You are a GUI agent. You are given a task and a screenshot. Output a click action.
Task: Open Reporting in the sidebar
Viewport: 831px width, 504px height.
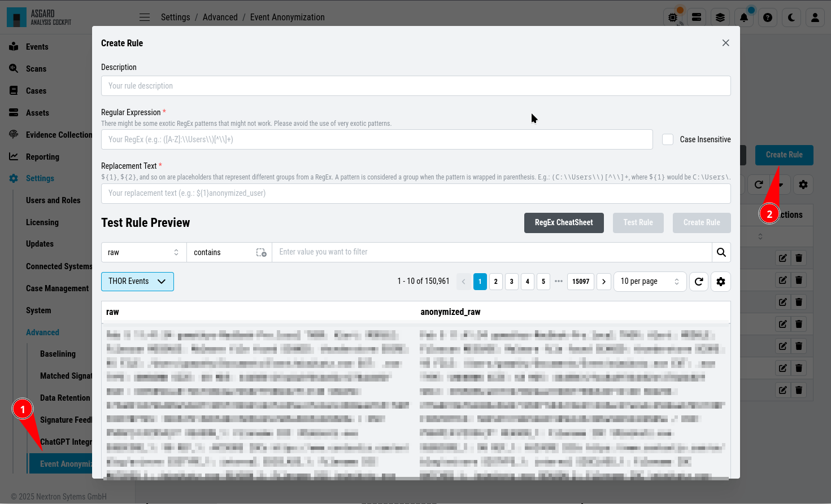(x=42, y=157)
